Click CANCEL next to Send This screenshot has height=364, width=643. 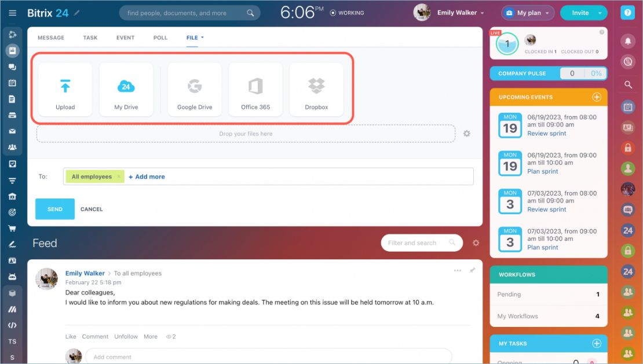(92, 209)
